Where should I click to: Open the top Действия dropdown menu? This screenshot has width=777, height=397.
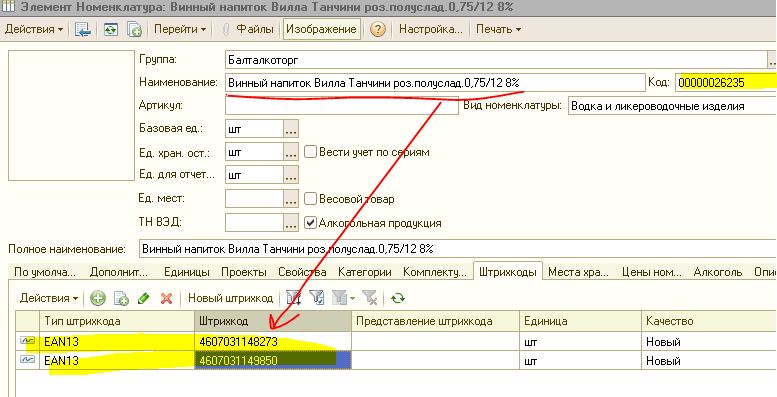point(34,29)
